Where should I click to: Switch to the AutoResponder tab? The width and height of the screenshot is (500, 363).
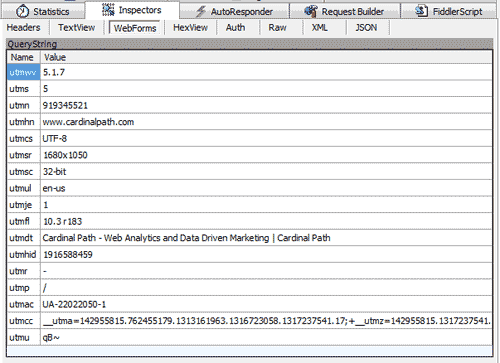point(234,11)
